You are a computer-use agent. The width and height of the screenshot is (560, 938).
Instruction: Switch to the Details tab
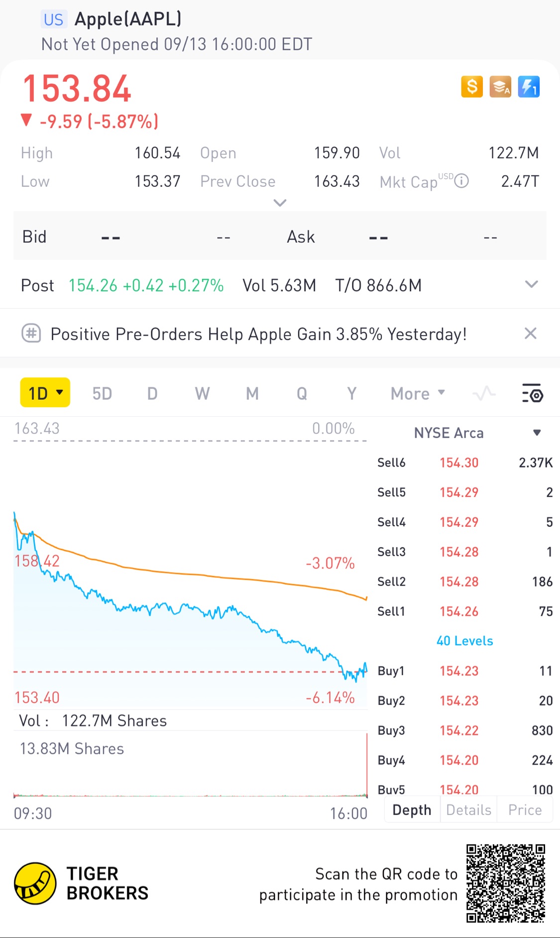coord(468,810)
